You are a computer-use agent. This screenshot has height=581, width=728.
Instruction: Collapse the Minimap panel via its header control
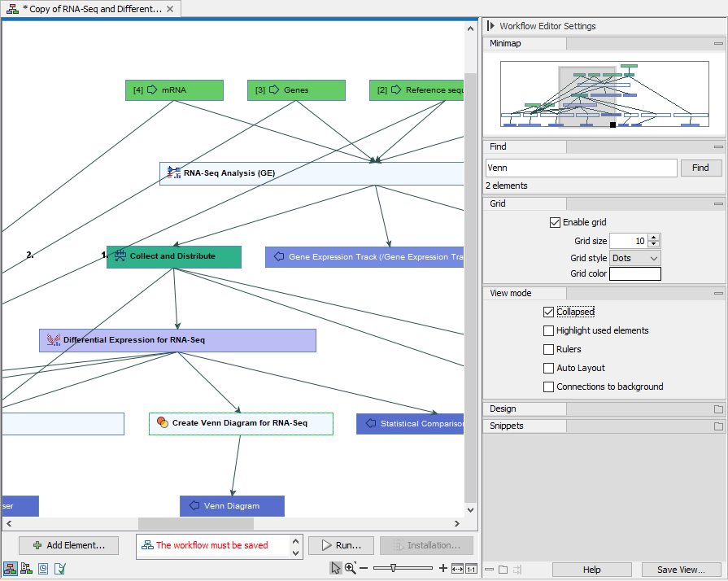pyautogui.click(x=717, y=42)
